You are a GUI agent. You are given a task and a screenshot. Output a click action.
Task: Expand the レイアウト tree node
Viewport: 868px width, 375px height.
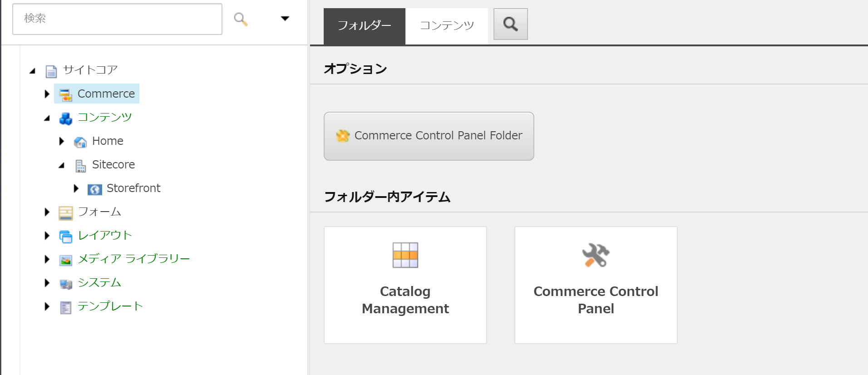tap(47, 236)
